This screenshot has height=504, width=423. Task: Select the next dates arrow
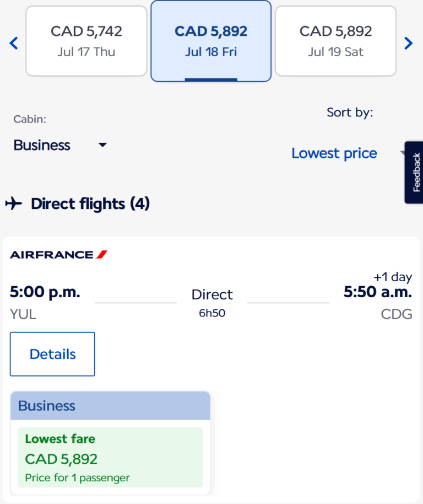pyautogui.click(x=409, y=42)
